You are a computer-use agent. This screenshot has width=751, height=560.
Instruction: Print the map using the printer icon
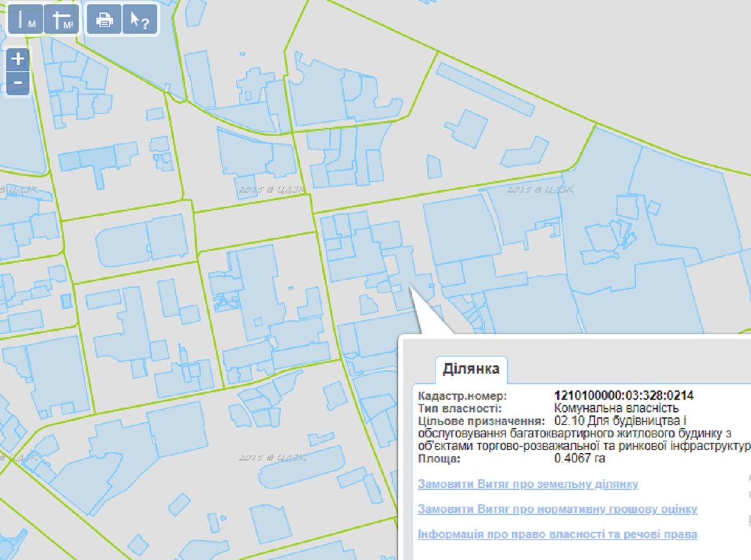pyautogui.click(x=104, y=20)
